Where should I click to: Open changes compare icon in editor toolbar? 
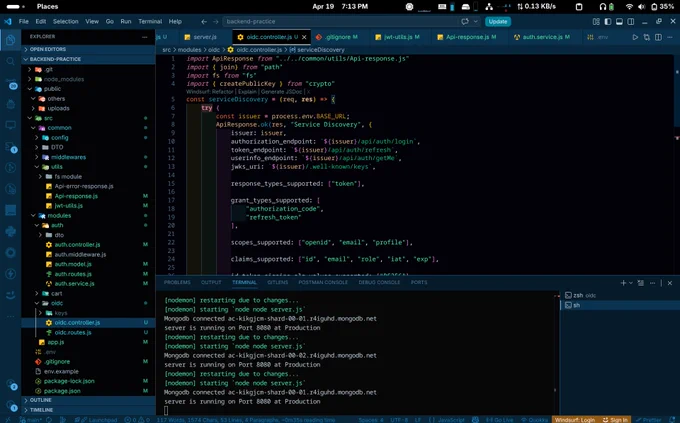click(647, 37)
